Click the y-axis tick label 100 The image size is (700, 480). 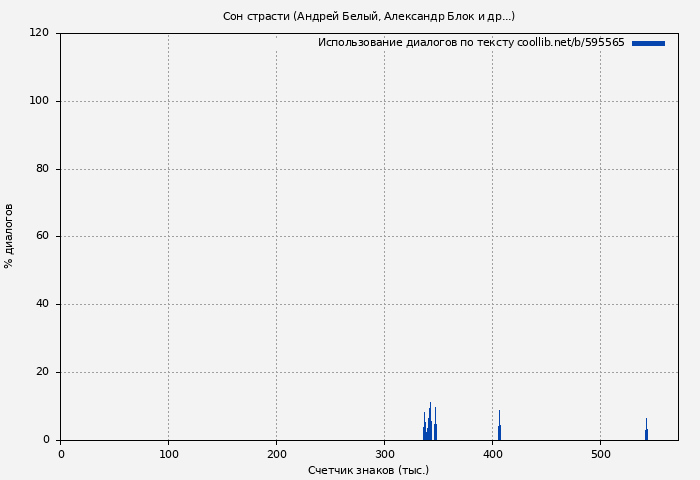pos(39,101)
